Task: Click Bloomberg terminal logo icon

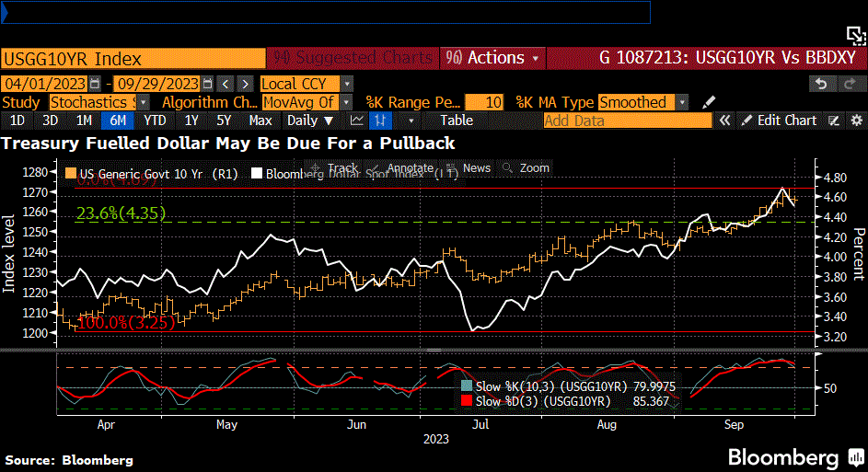Action: click(x=856, y=457)
